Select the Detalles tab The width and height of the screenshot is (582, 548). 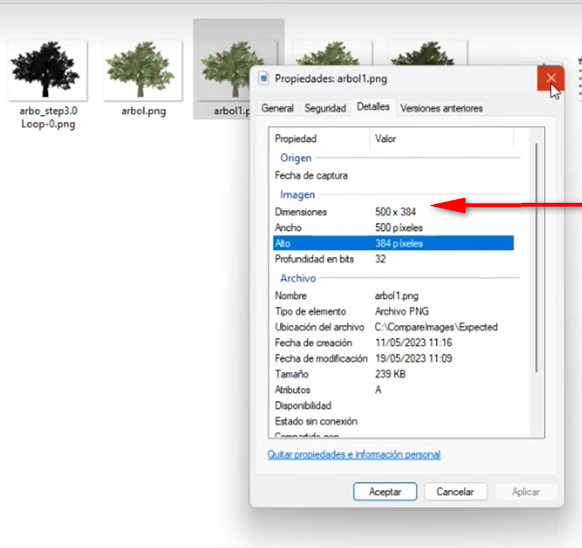coord(373,107)
